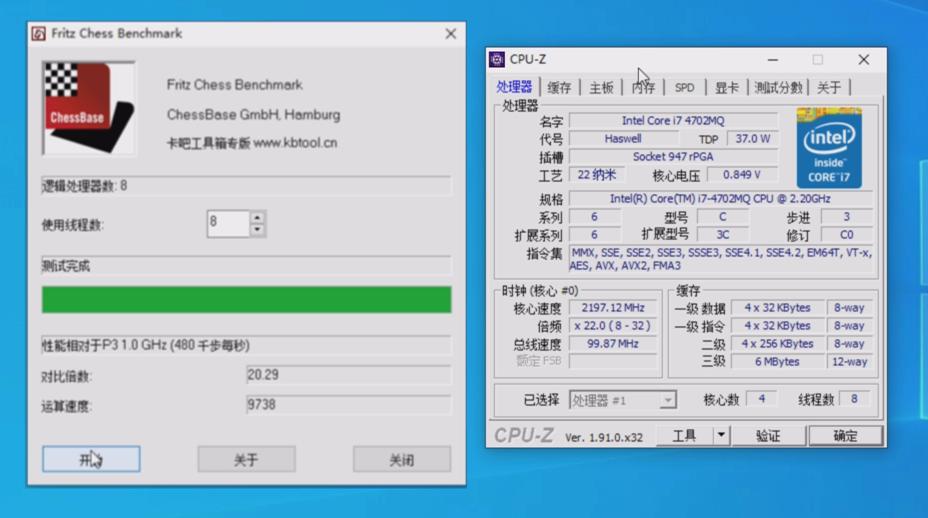Click the 修订 value C0
Screen dimensions: 928x518
pyautogui.click(x=847, y=235)
